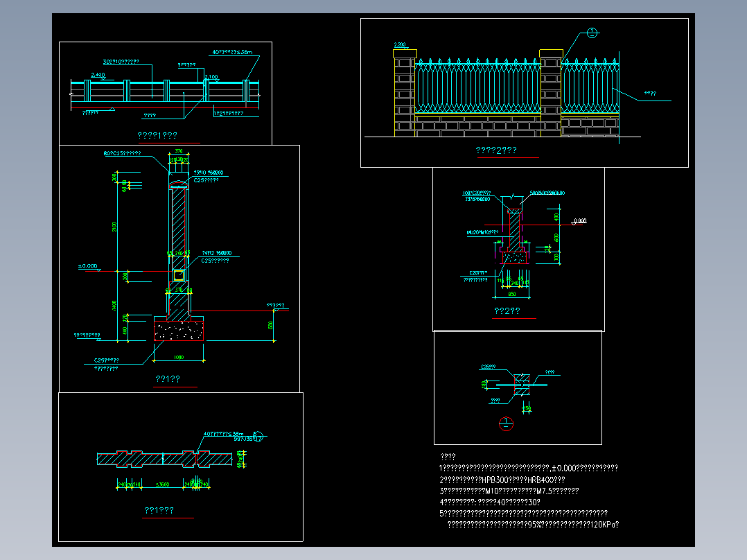Click the ≤3600 dimension in the plan view

[162, 484]
